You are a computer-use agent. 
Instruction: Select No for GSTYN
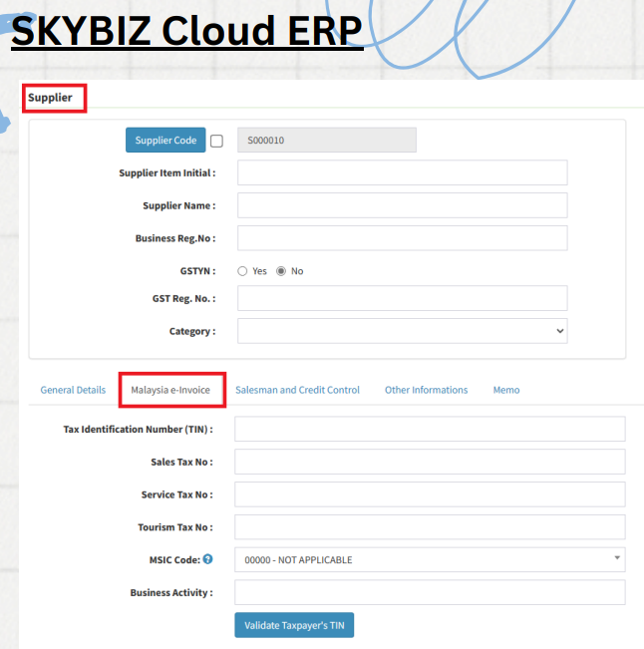point(281,271)
